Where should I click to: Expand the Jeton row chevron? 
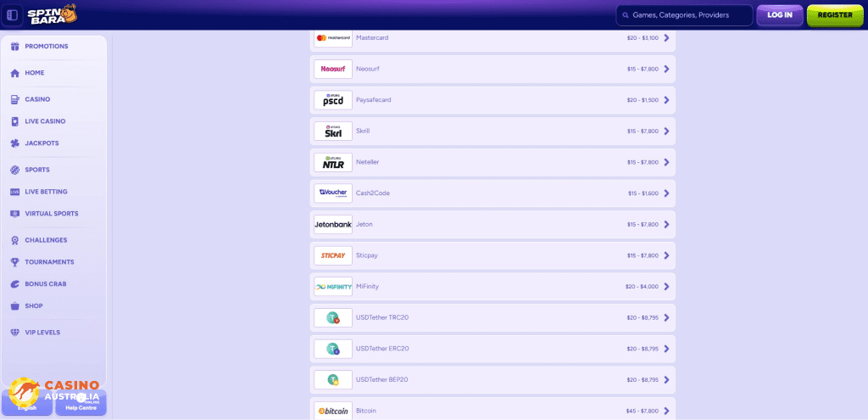(x=666, y=224)
